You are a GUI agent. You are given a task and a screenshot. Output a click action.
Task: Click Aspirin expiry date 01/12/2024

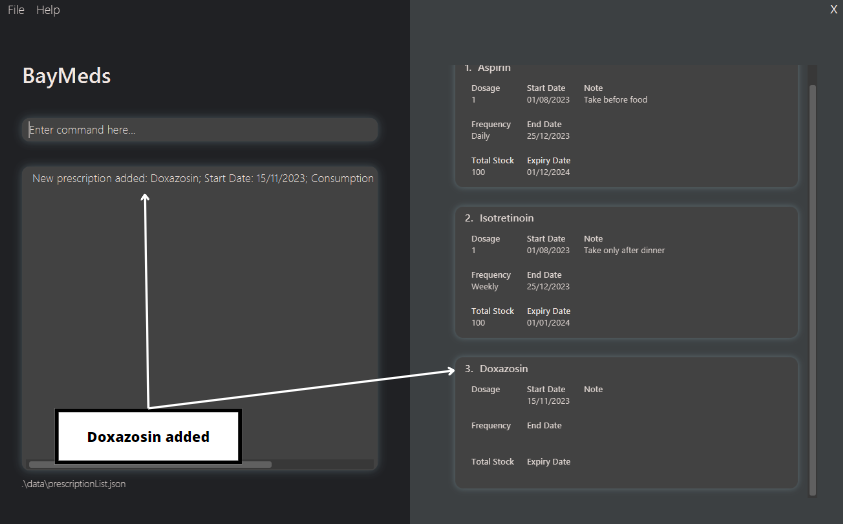click(548, 173)
